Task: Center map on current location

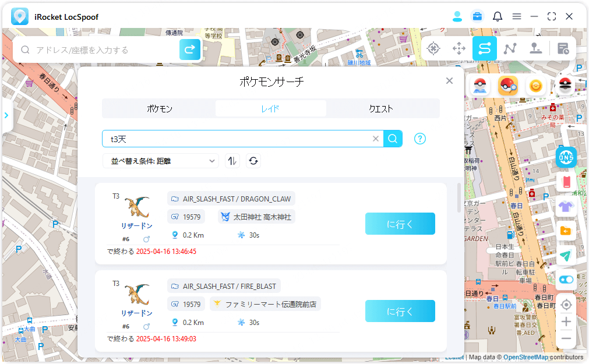Action: point(566,305)
